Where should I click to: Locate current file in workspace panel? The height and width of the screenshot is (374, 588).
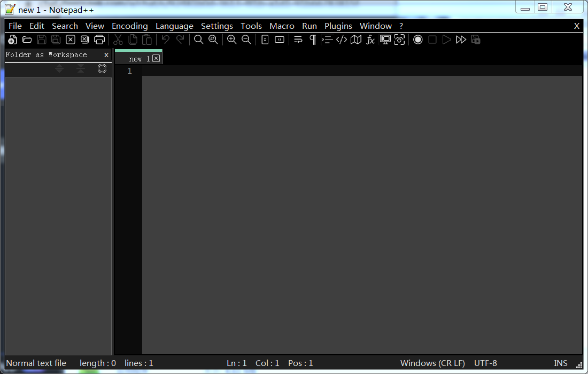pyautogui.click(x=102, y=69)
